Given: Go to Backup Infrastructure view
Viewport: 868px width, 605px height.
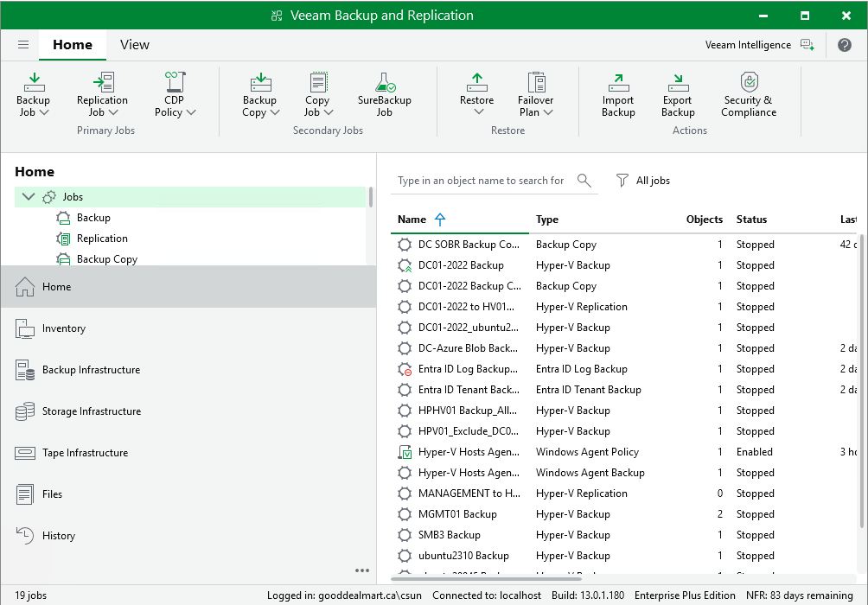Looking at the screenshot, I should tap(91, 370).
